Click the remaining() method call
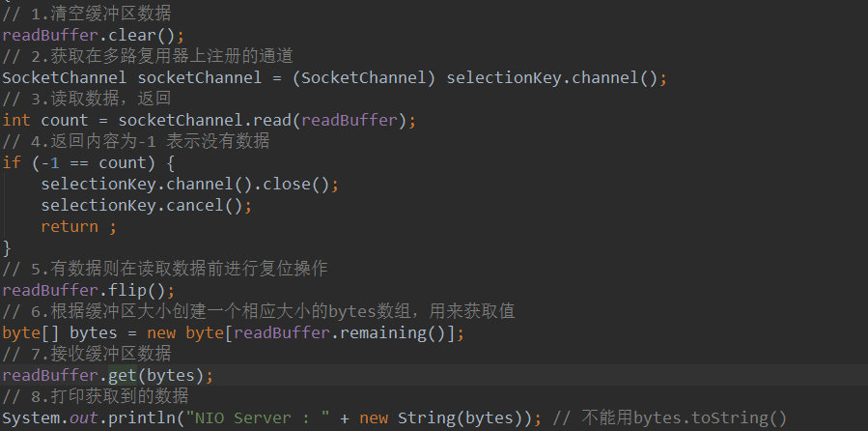The width and height of the screenshot is (868, 431). tap(392, 333)
